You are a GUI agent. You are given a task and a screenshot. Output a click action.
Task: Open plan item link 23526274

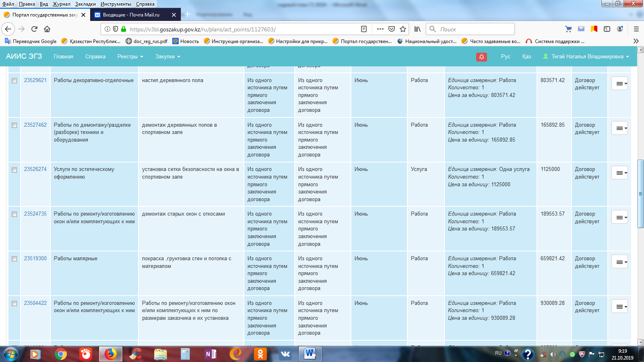click(x=35, y=169)
